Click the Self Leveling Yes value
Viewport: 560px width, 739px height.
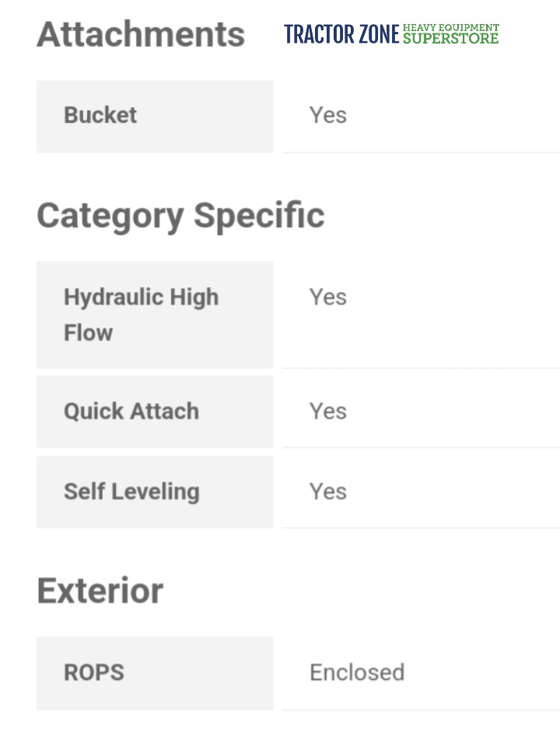point(328,492)
